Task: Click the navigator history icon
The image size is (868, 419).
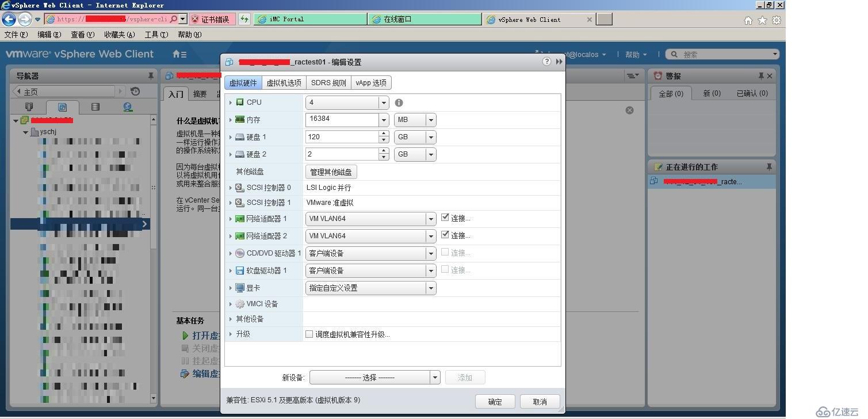Action: tap(135, 91)
